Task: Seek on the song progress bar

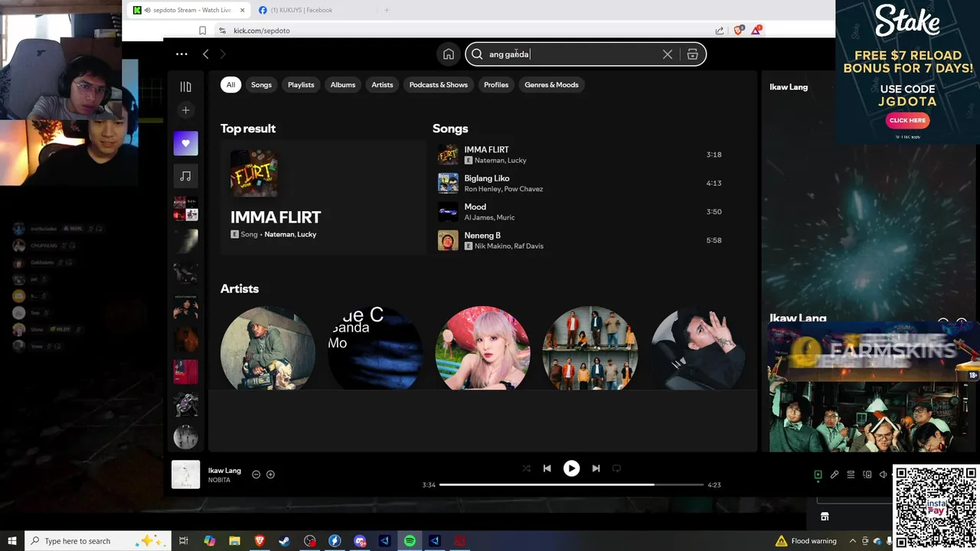Action: 571,484
